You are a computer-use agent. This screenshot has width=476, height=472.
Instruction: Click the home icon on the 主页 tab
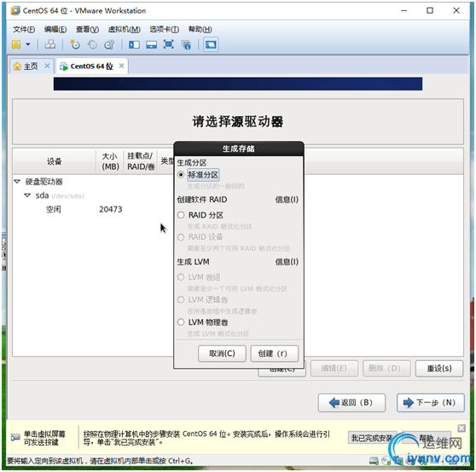pyautogui.click(x=17, y=66)
